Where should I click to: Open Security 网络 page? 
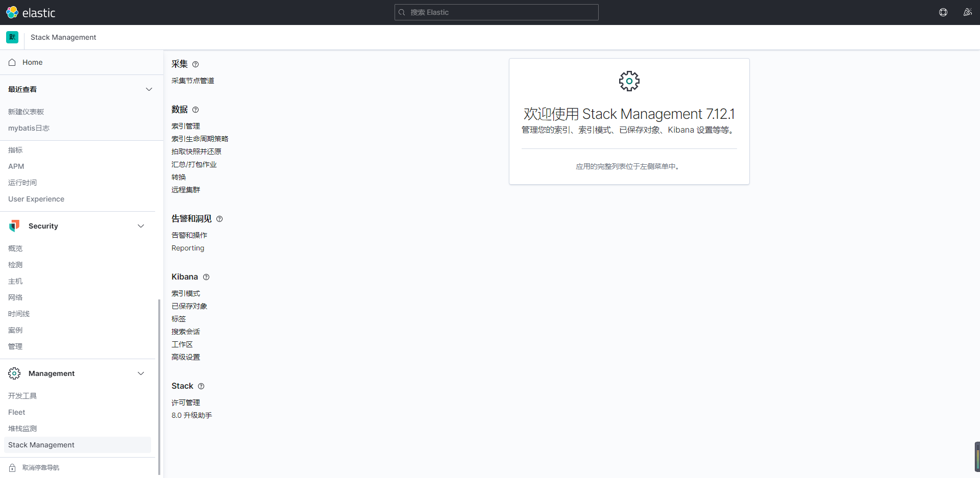pos(15,297)
